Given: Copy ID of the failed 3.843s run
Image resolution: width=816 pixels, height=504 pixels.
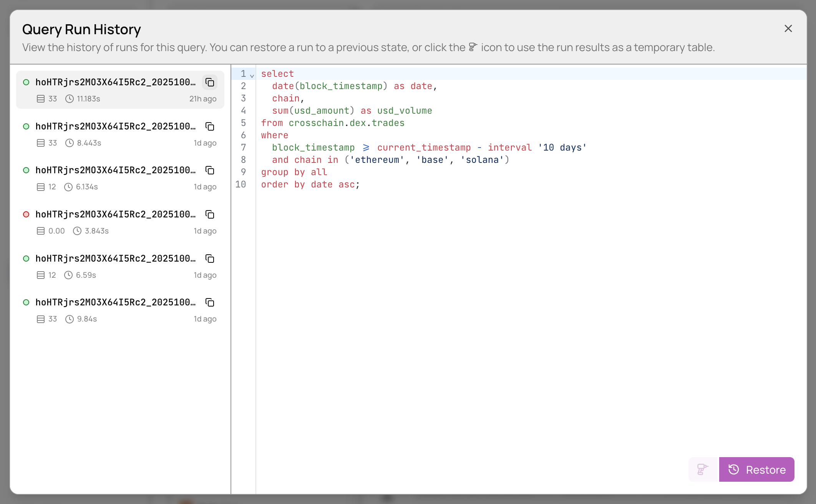Looking at the screenshot, I should (210, 214).
